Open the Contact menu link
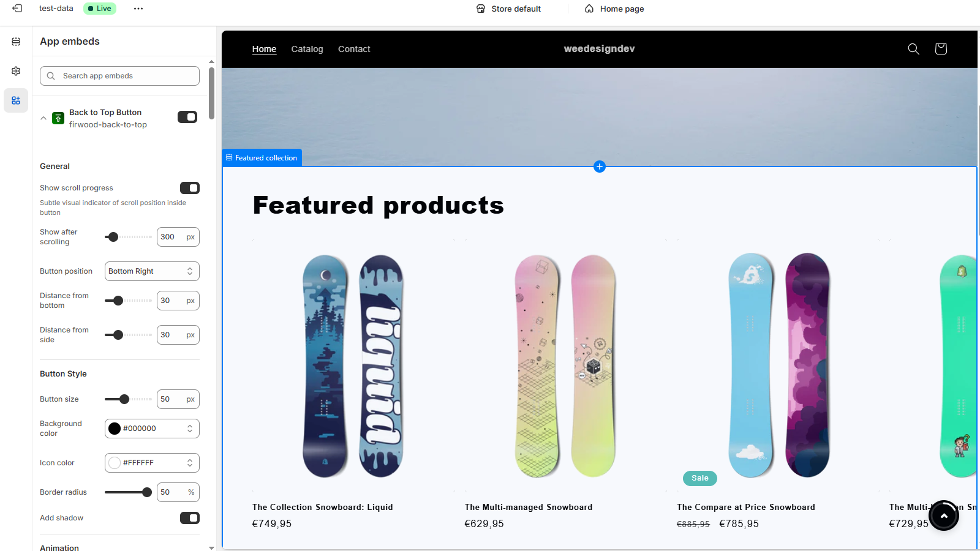 click(354, 49)
